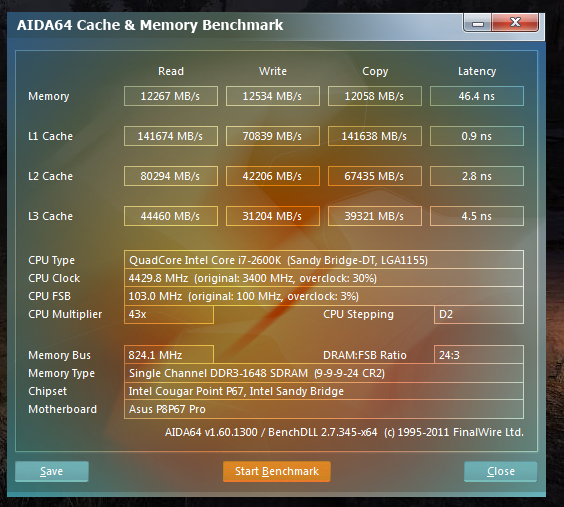564x507 pixels.
Task: Minimize the AIDA64 benchmark window
Action: pos(477,23)
